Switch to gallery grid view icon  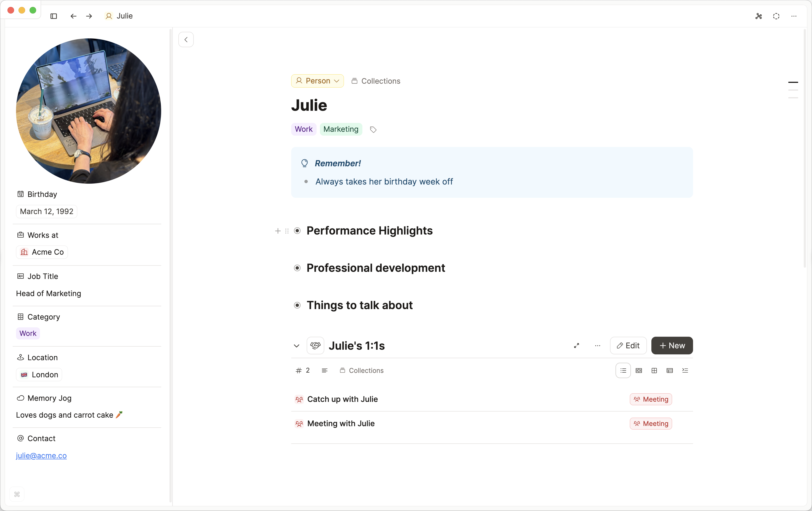click(654, 371)
